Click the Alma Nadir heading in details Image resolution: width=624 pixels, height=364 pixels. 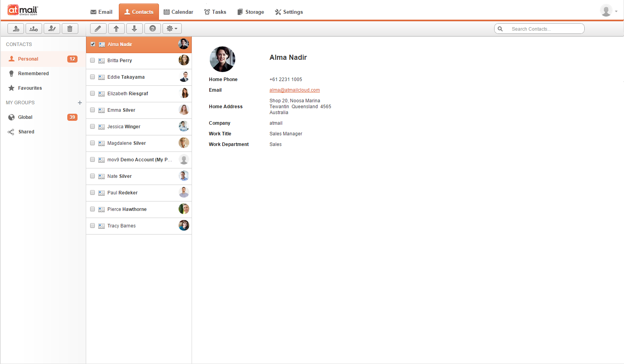point(288,57)
